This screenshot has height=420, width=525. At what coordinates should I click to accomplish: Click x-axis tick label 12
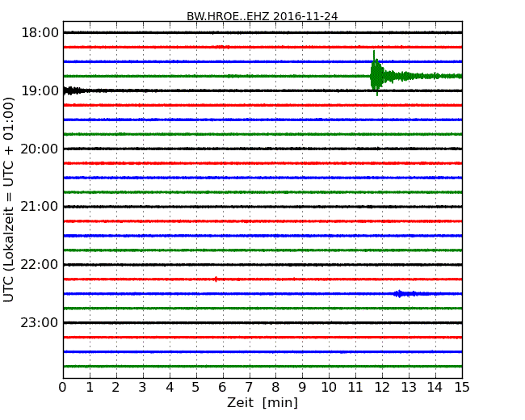click(x=382, y=388)
